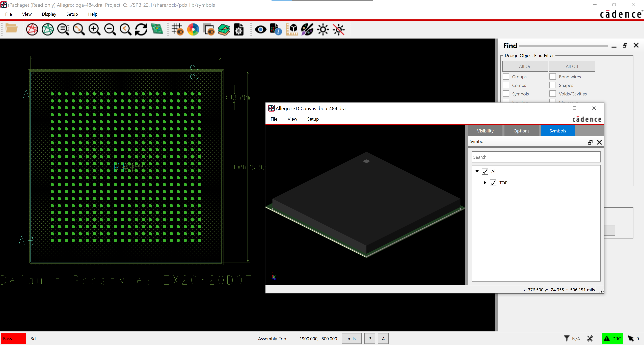Click the crossed tools icon in status bar
The height and width of the screenshot is (345, 644).
coord(590,338)
